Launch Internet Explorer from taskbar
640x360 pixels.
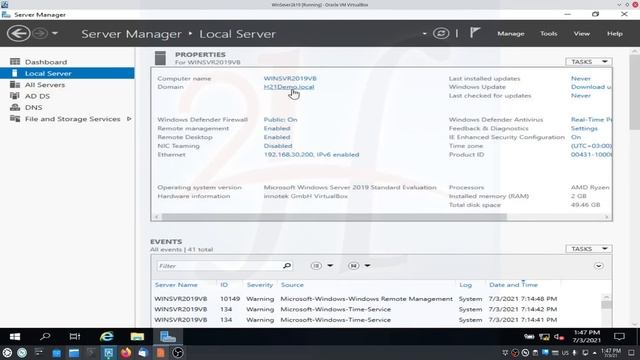[x=107, y=337]
